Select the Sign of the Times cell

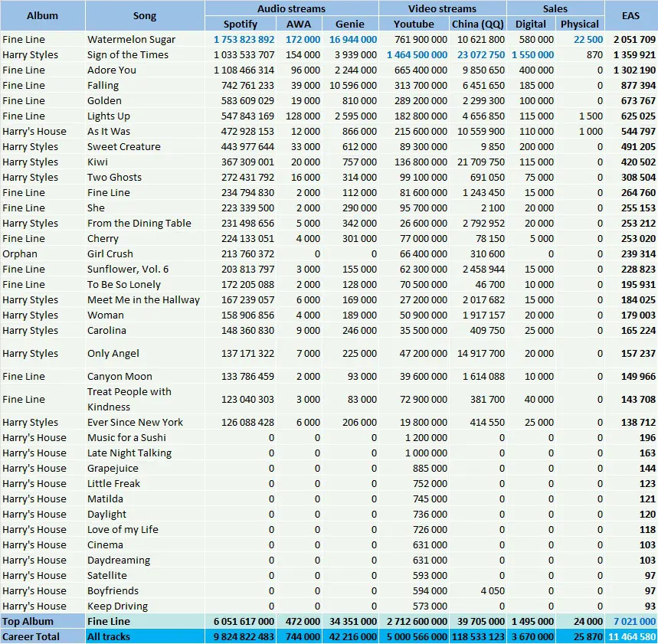tap(145, 54)
